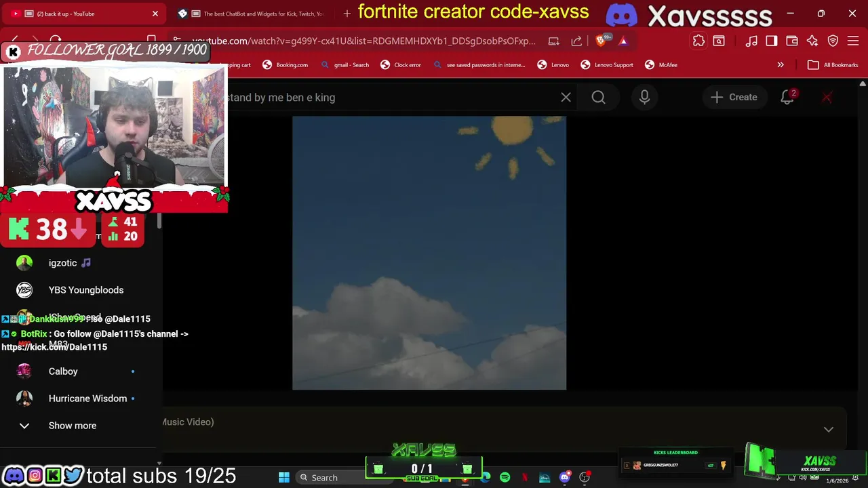
Task: Open a new browser tab with plus
Action: point(347,14)
